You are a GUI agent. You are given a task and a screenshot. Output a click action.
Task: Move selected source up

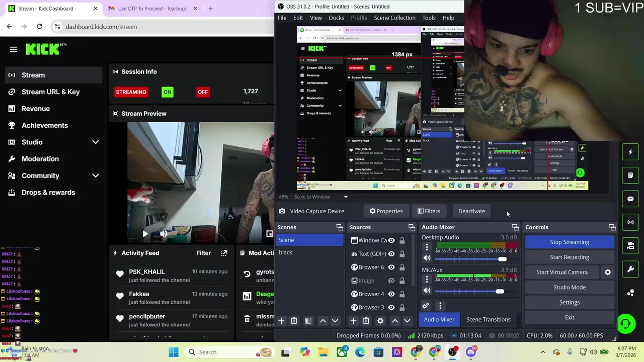(x=395, y=321)
